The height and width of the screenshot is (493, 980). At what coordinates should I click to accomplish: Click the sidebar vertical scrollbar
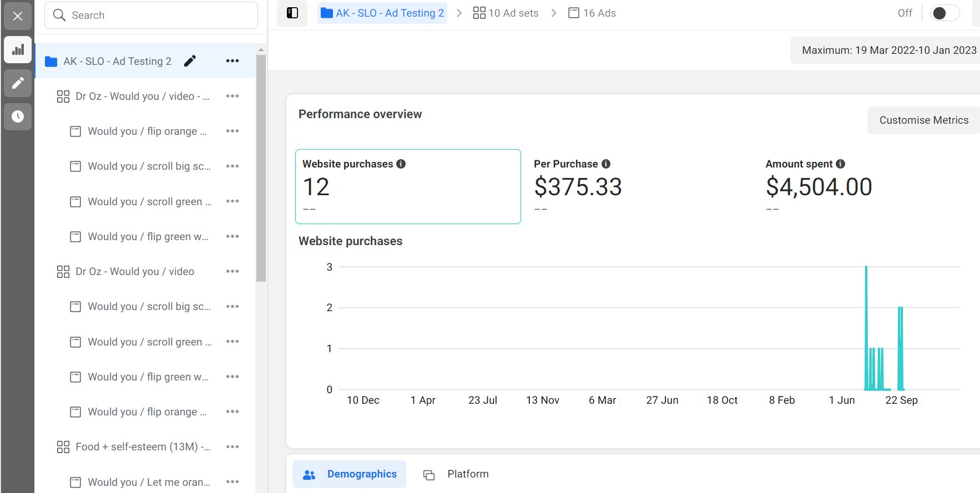tap(261, 166)
